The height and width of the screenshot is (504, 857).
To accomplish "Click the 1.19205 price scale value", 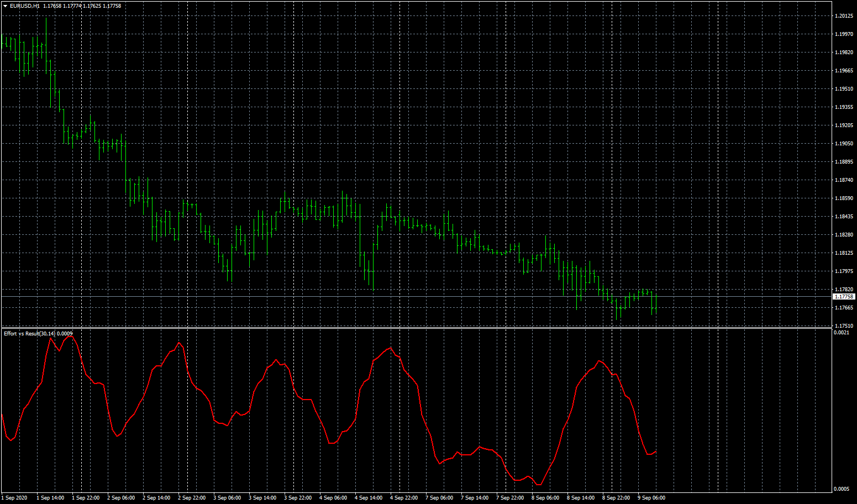I will pos(844,125).
